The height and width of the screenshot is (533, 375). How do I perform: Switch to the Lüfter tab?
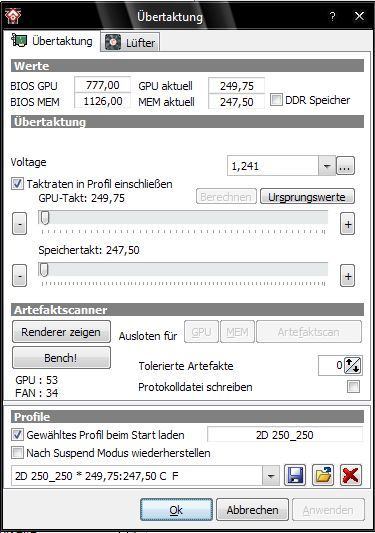[130, 42]
